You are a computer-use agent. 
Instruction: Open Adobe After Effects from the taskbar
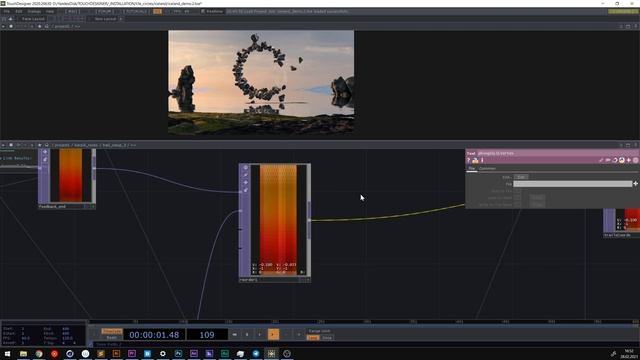click(194, 353)
